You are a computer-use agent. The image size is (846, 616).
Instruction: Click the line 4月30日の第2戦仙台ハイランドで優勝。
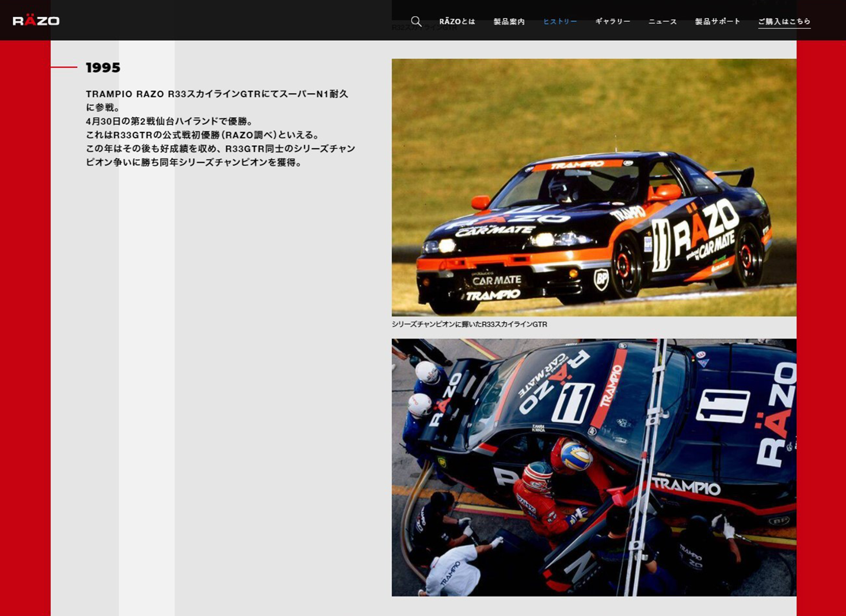coord(170,121)
